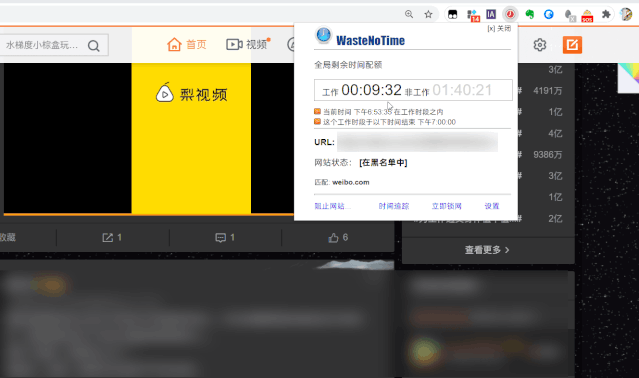
Task: Click the blurred URL value field
Action: tap(417, 142)
